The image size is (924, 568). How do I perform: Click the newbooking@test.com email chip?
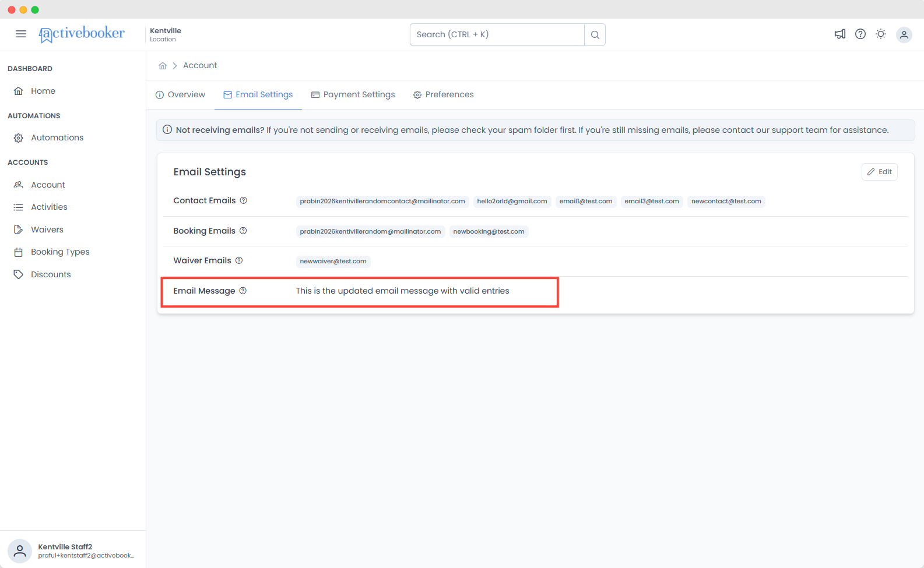(489, 231)
